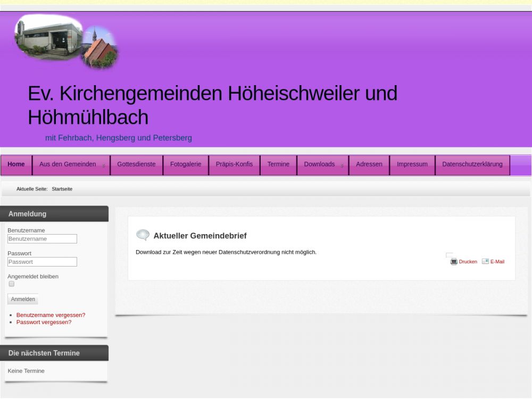Open the Datenschutzerklärung menu item
This screenshot has width=532, height=399.
click(472, 164)
